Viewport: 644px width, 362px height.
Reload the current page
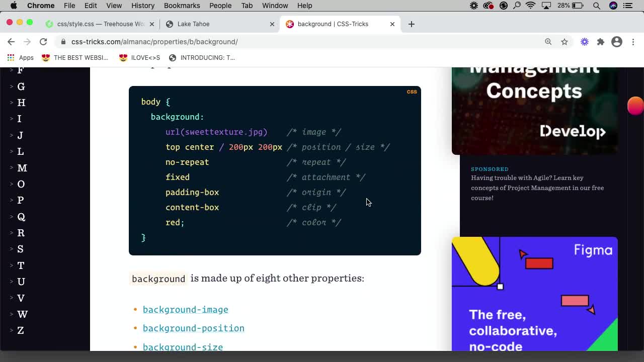coord(43,42)
